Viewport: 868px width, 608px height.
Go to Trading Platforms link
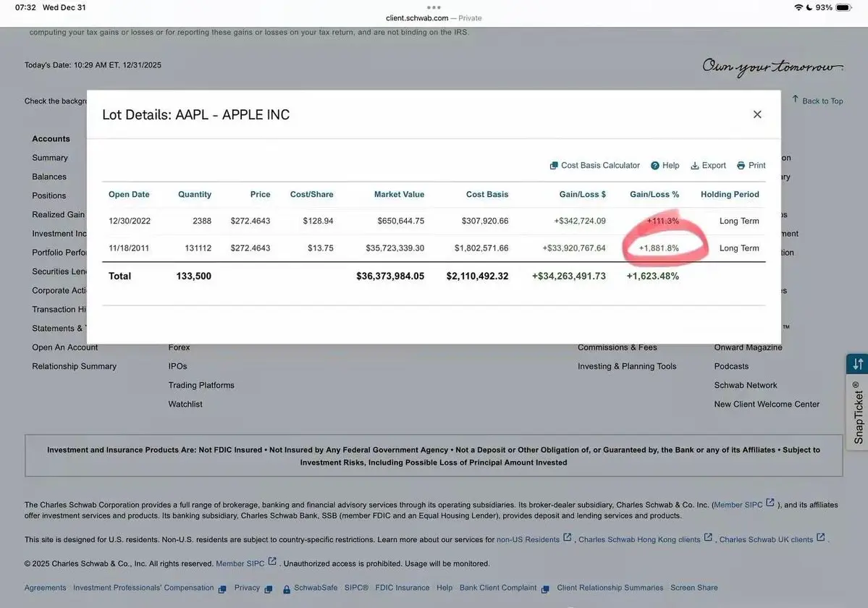click(x=201, y=385)
